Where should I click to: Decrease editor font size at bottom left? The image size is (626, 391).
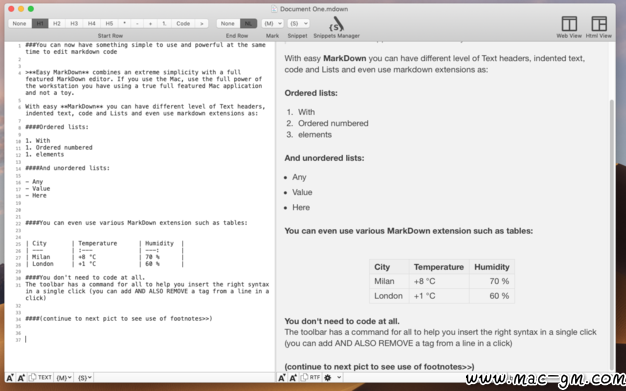tap(10, 377)
